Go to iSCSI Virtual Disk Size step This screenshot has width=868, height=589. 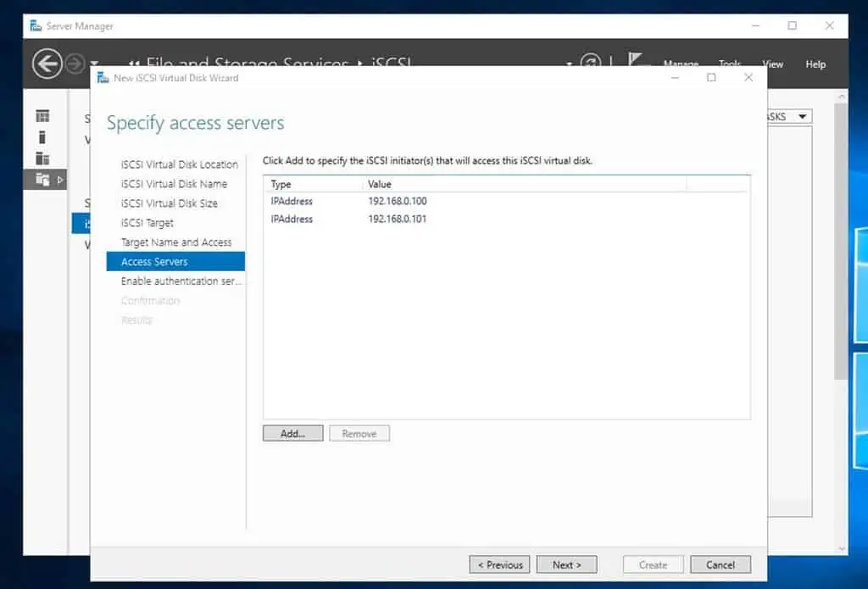tap(169, 203)
